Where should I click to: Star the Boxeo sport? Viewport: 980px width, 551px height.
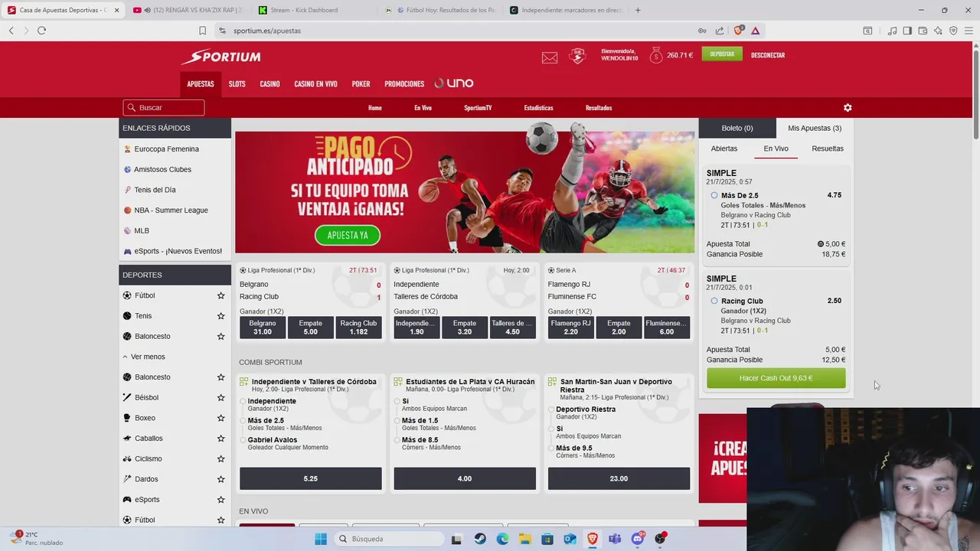[220, 418]
